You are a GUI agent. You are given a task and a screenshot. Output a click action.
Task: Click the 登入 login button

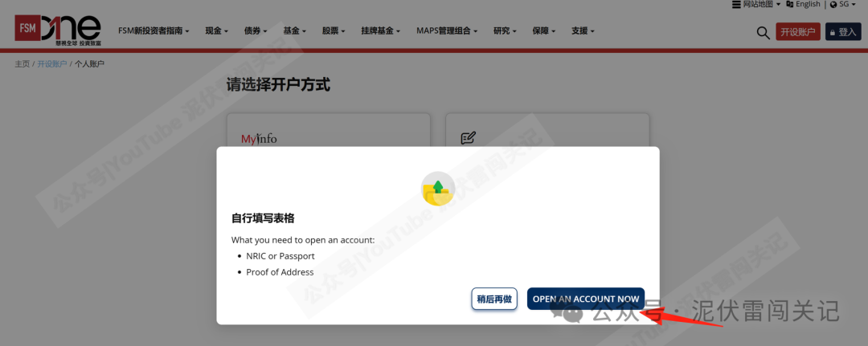[x=843, y=32]
